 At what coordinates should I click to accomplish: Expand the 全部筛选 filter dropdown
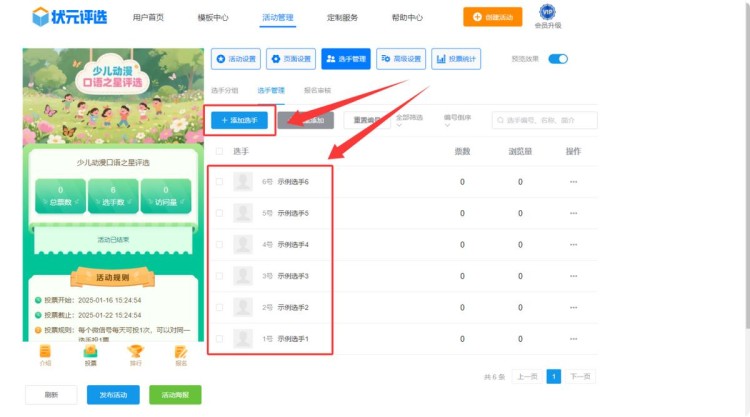click(x=410, y=120)
